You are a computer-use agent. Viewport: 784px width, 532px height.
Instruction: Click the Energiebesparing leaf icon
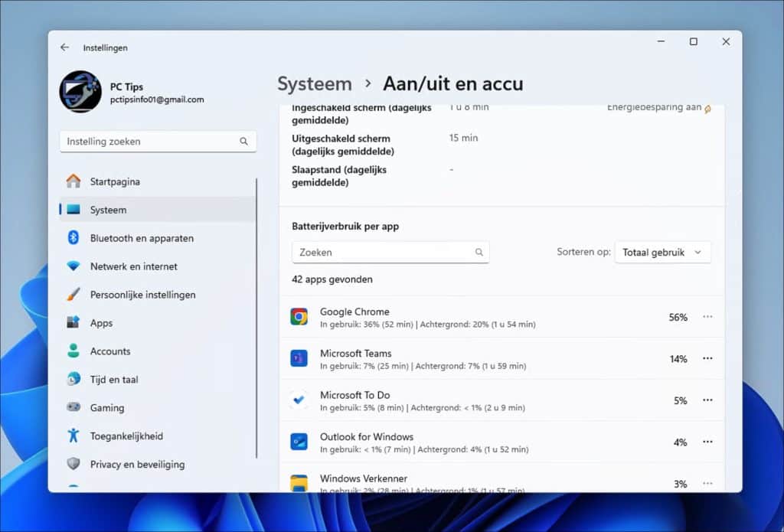coord(707,109)
